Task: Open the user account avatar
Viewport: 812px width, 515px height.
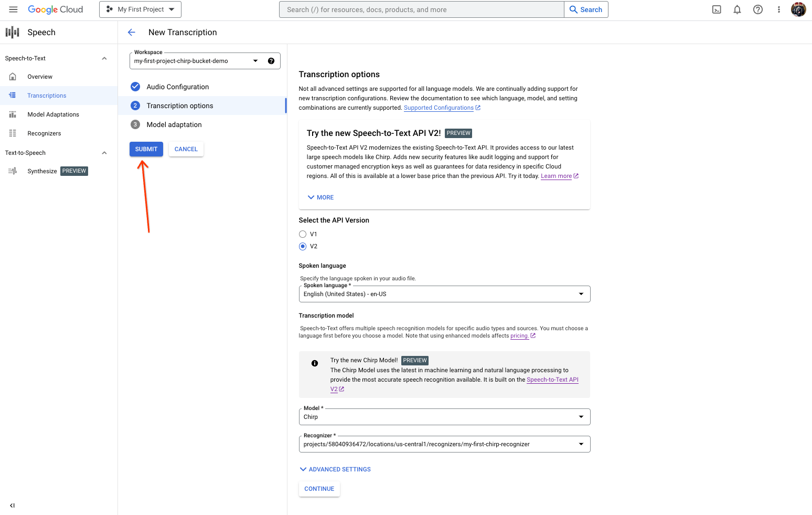Action: point(798,9)
